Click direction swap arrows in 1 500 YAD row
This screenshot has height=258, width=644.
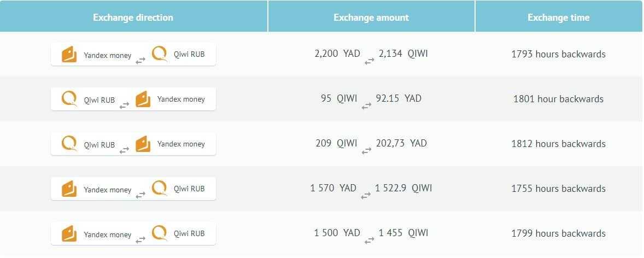pyautogui.click(x=140, y=239)
